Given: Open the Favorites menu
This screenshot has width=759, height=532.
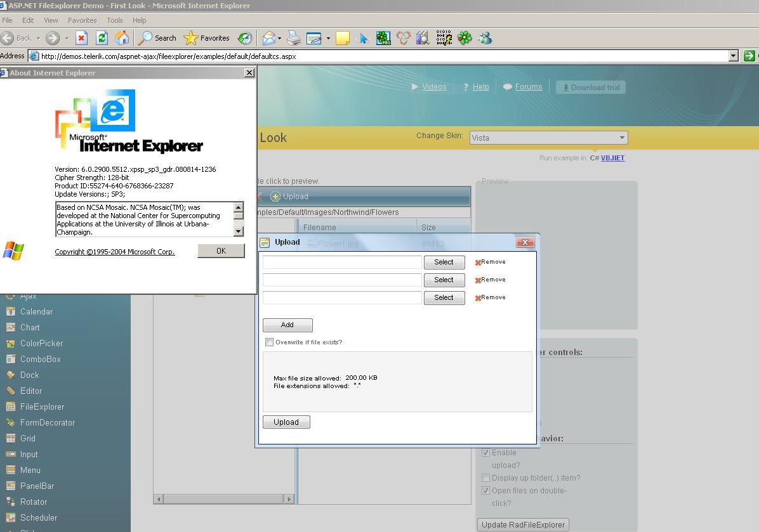Looking at the screenshot, I should point(82,20).
